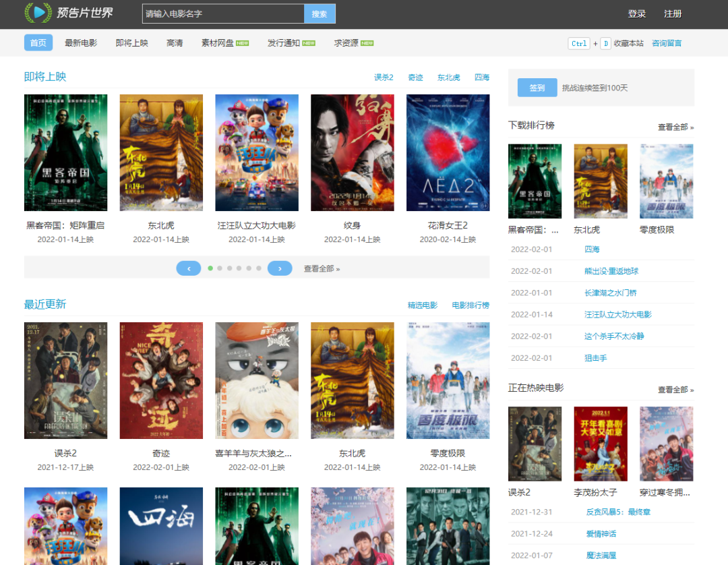Click the 签到 check-in button
The height and width of the screenshot is (565, 728).
(x=537, y=88)
